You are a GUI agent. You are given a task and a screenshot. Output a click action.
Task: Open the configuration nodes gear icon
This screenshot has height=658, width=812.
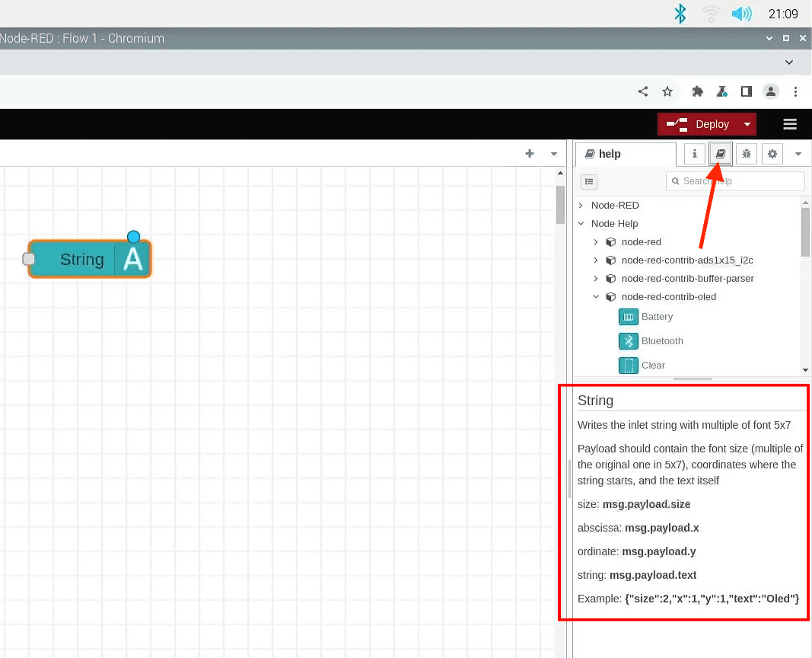tap(772, 154)
